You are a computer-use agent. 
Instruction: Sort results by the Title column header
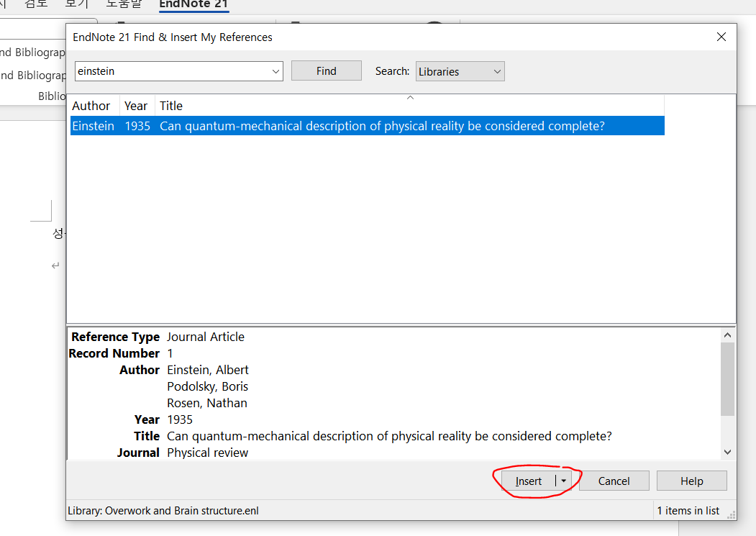pyautogui.click(x=409, y=106)
